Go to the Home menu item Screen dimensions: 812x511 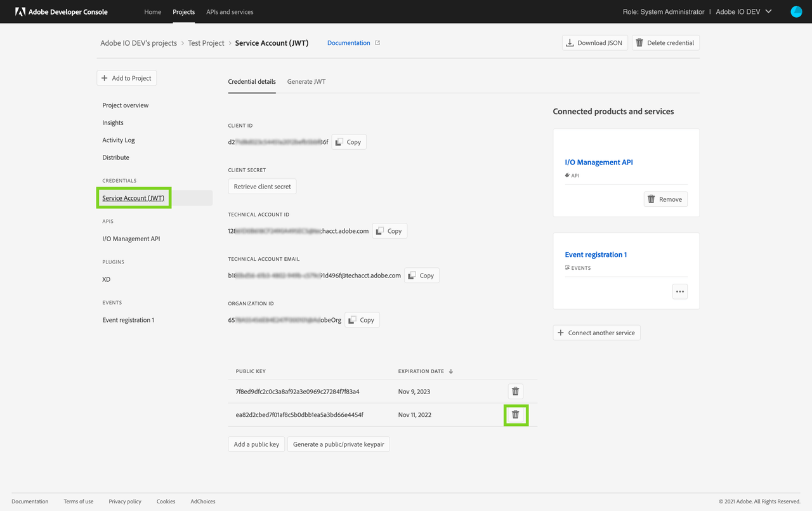pos(152,11)
